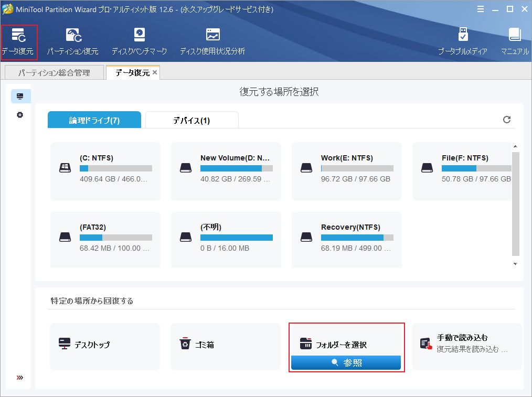This screenshot has height=397, width=532.
Task: Open ブータブルメディア builder
Action: click(x=463, y=42)
